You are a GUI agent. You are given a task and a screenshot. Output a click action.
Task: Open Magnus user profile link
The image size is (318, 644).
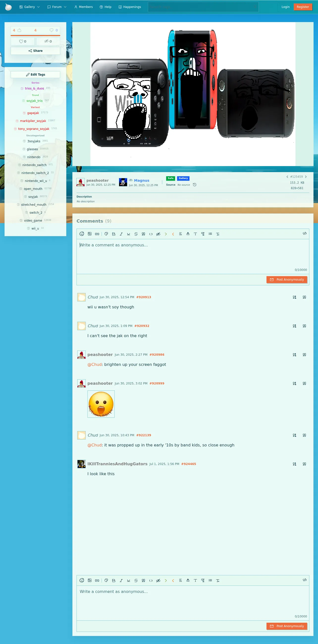(x=142, y=180)
